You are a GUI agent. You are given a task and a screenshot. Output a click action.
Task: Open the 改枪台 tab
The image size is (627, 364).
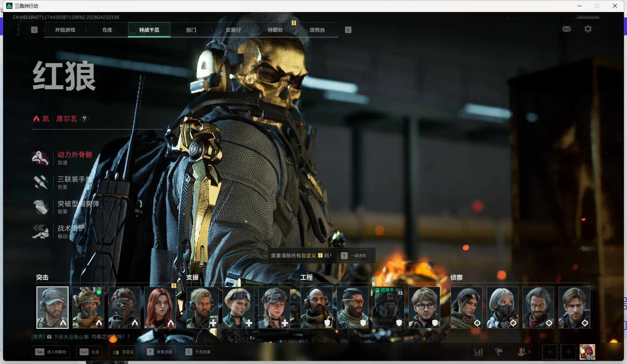(317, 30)
